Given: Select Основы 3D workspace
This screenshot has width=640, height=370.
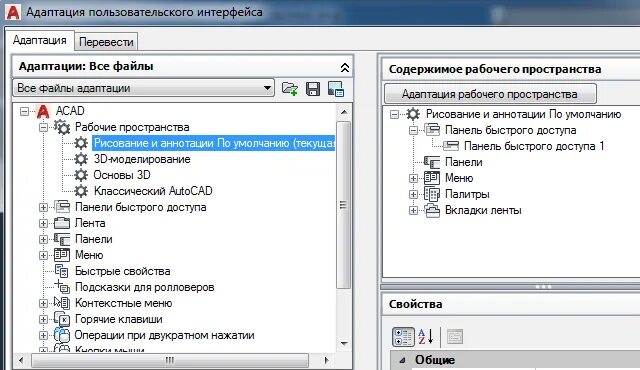Looking at the screenshot, I should tap(122, 175).
